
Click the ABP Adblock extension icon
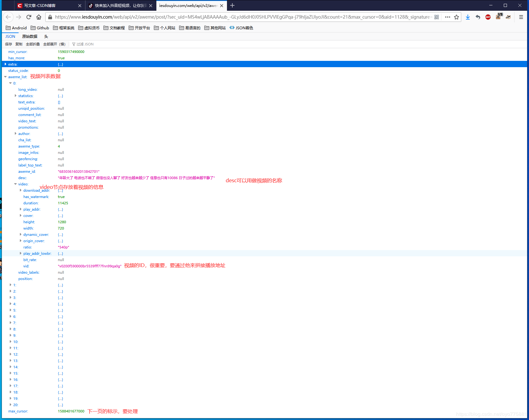488,17
